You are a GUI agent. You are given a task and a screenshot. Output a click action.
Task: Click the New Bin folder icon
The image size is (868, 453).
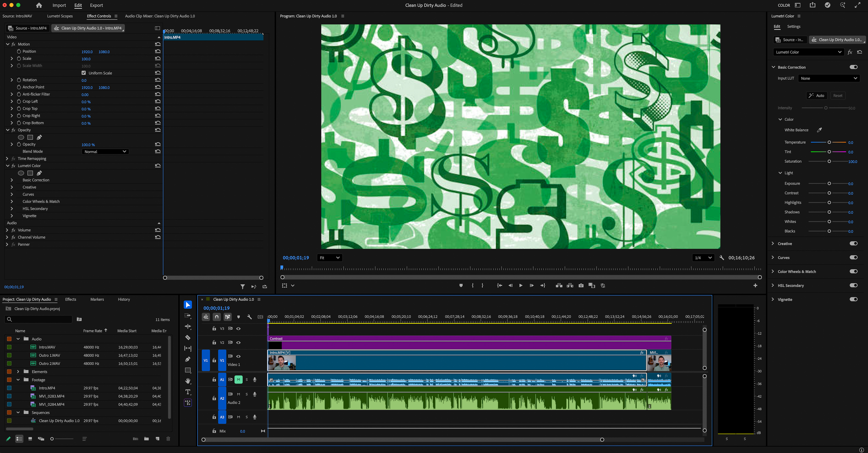(x=146, y=439)
